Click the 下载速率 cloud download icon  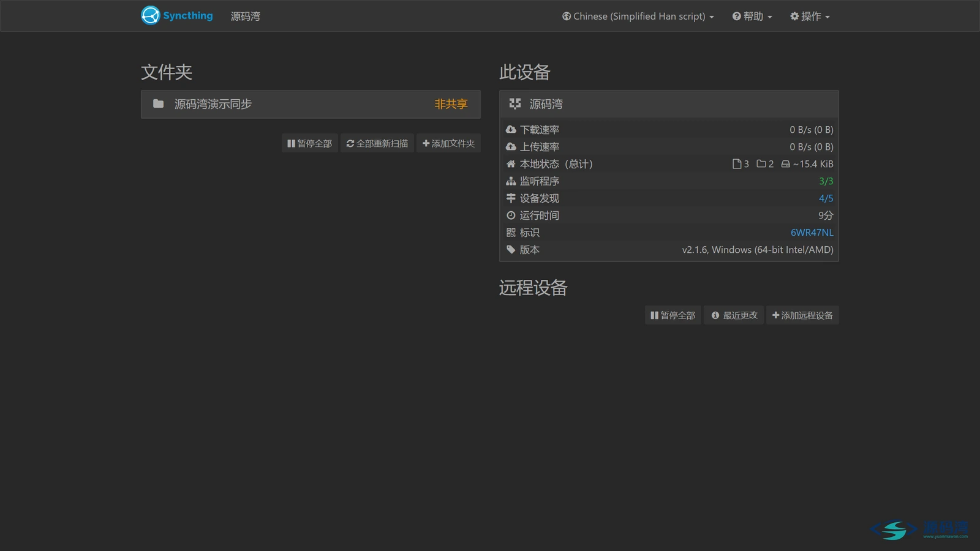pyautogui.click(x=511, y=130)
